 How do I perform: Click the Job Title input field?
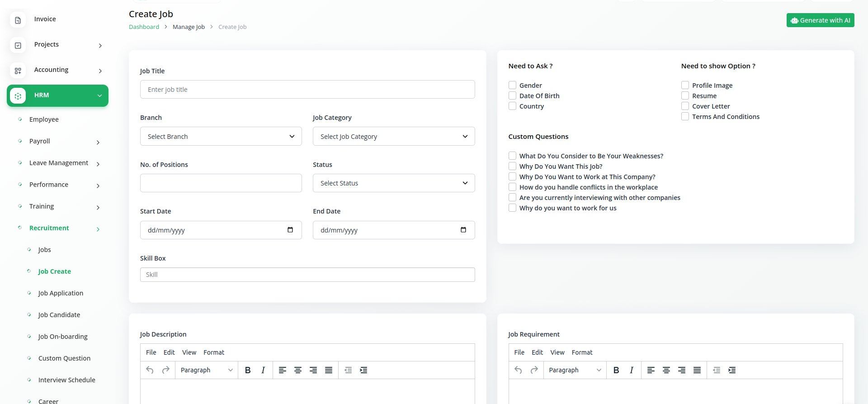coord(307,90)
